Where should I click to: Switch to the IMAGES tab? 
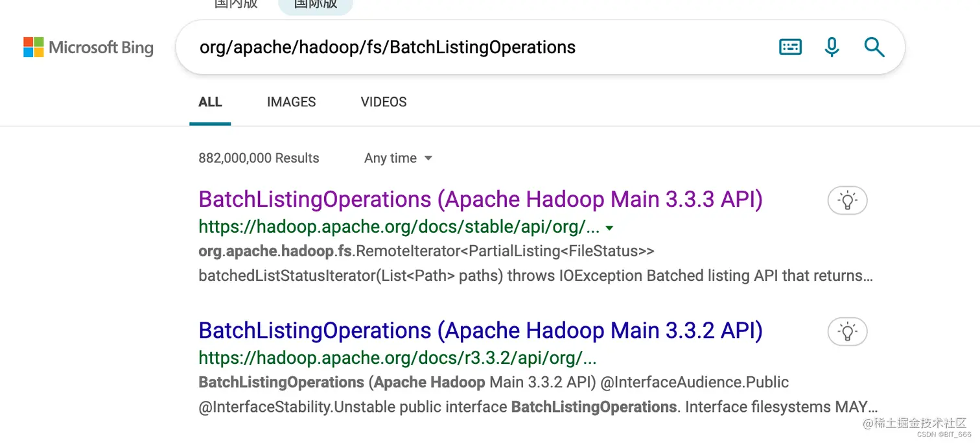tap(291, 102)
